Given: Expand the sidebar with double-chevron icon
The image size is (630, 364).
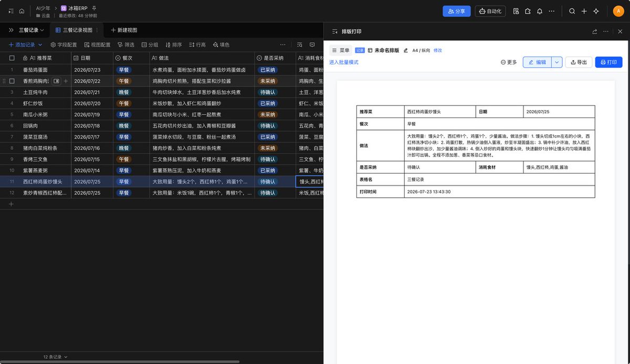Looking at the screenshot, I should [x=11, y=30].
